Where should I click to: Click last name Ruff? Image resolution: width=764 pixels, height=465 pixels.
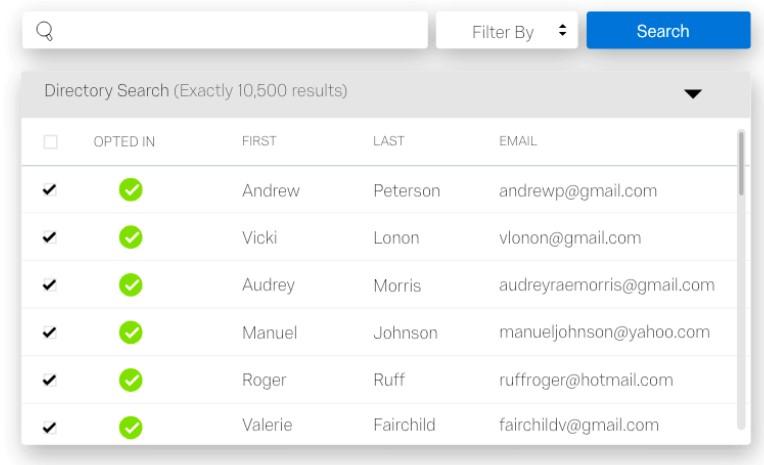(389, 380)
